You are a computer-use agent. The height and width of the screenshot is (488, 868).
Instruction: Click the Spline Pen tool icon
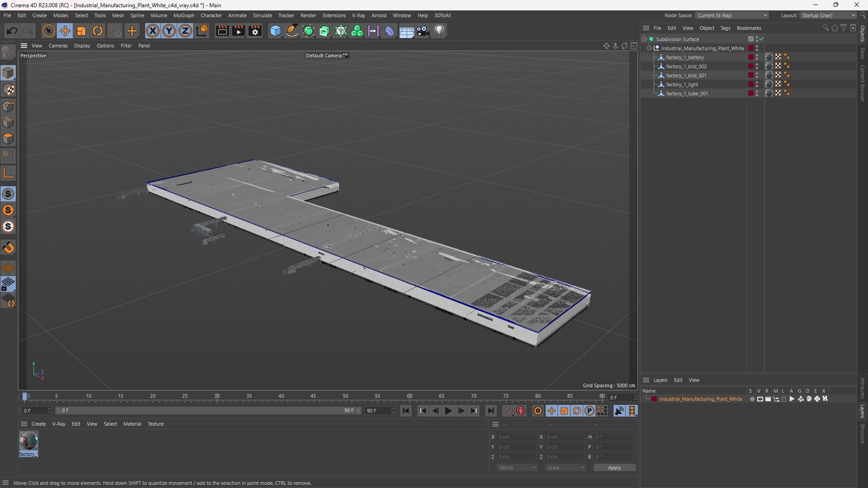click(x=292, y=31)
